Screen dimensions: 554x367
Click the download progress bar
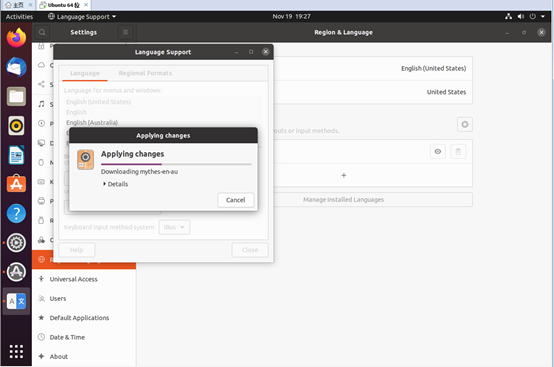[x=176, y=164]
